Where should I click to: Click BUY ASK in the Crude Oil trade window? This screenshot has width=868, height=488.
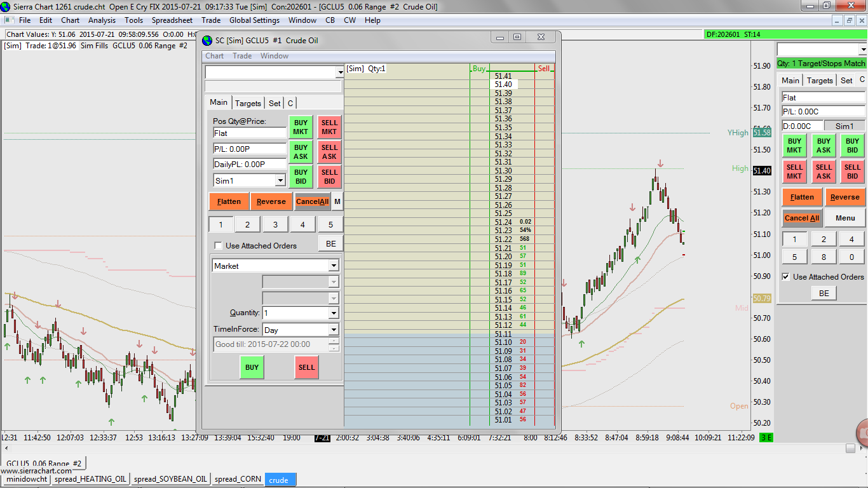pos(301,152)
